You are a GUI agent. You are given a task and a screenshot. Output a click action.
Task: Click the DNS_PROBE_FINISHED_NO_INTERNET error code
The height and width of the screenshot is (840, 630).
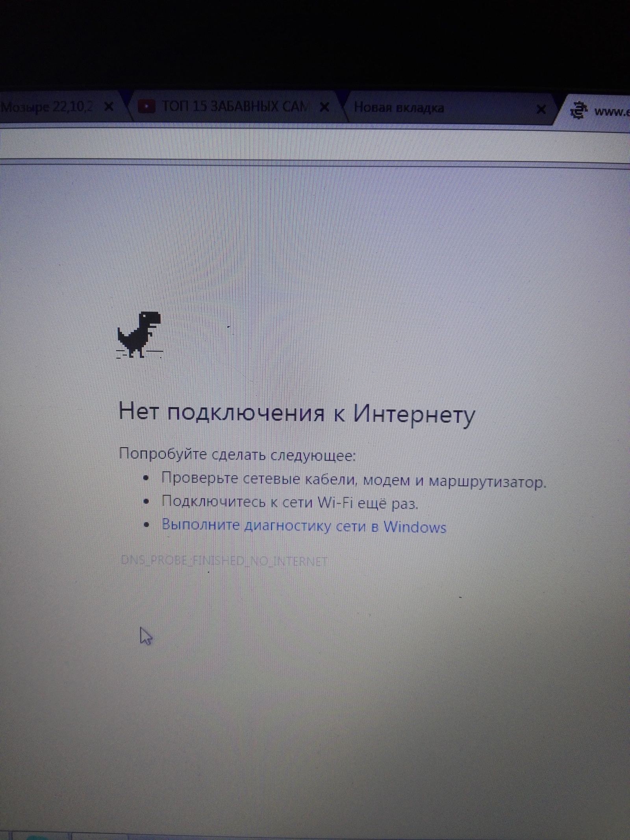[x=224, y=560]
